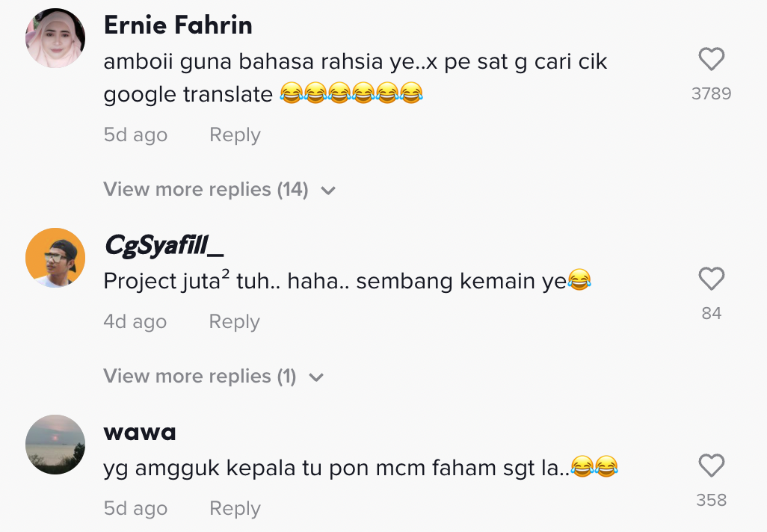767x532 pixels.
Task: Tap the heart on CgSyafill_'s comment
Action: (711, 279)
